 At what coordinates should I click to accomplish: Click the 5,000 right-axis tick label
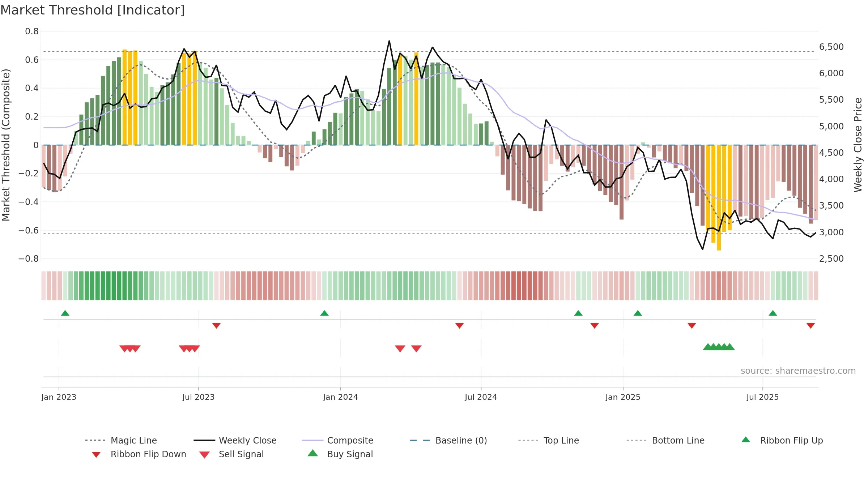pyautogui.click(x=831, y=126)
